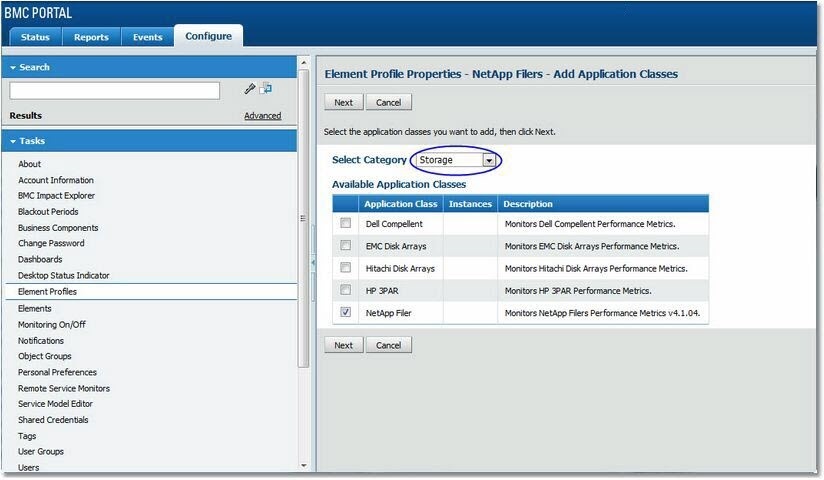Viewport: 824px width, 480px height.
Task: Open Shared Credentials task
Action: [x=53, y=420]
